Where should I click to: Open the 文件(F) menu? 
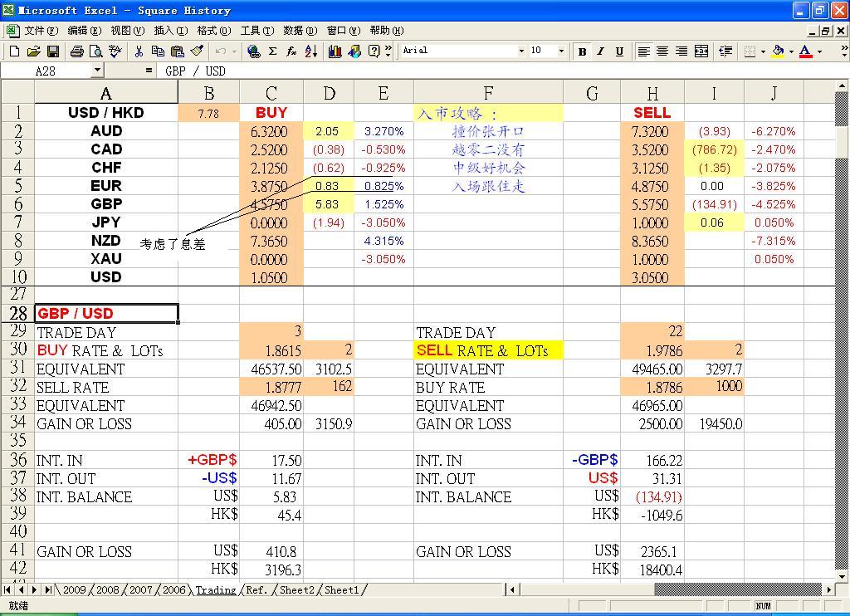coord(41,31)
